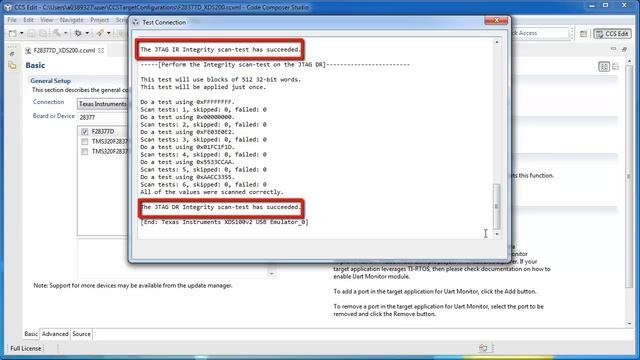The width and height of the screenshot is (640, 360).
Task: Switch to the Source bottom tab
Action: pyautogui.click(x=82, y=334)
